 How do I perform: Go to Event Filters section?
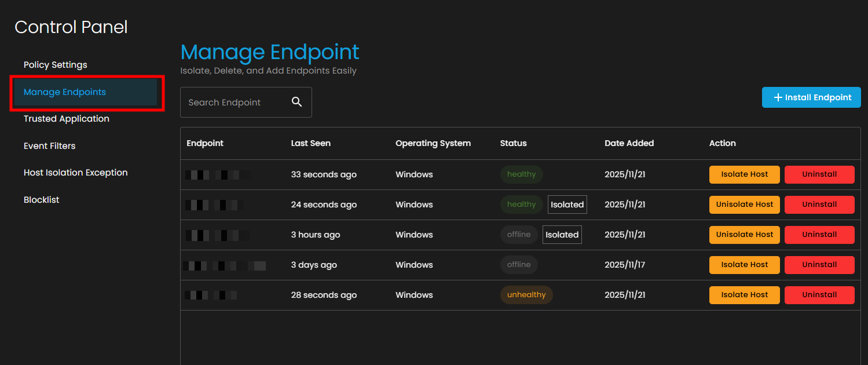pyautogui.click(x=50, y=146)
